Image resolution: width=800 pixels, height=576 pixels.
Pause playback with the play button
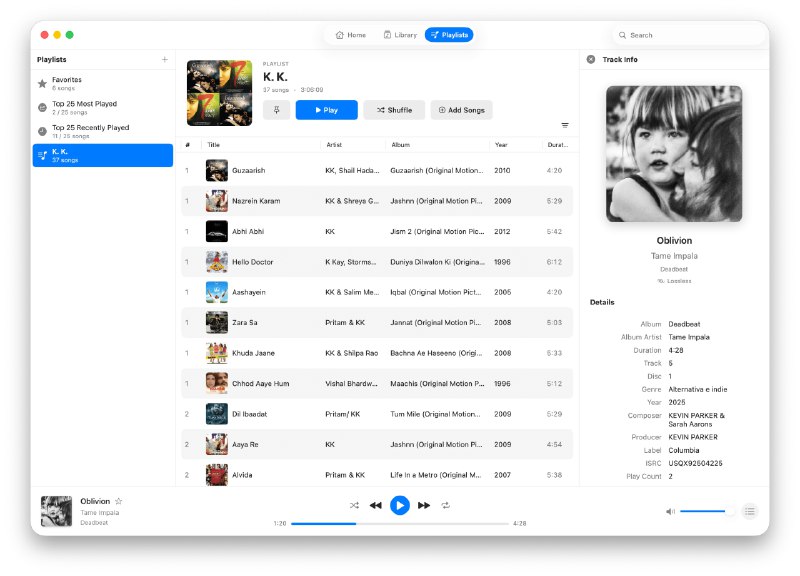coord(400,506)
